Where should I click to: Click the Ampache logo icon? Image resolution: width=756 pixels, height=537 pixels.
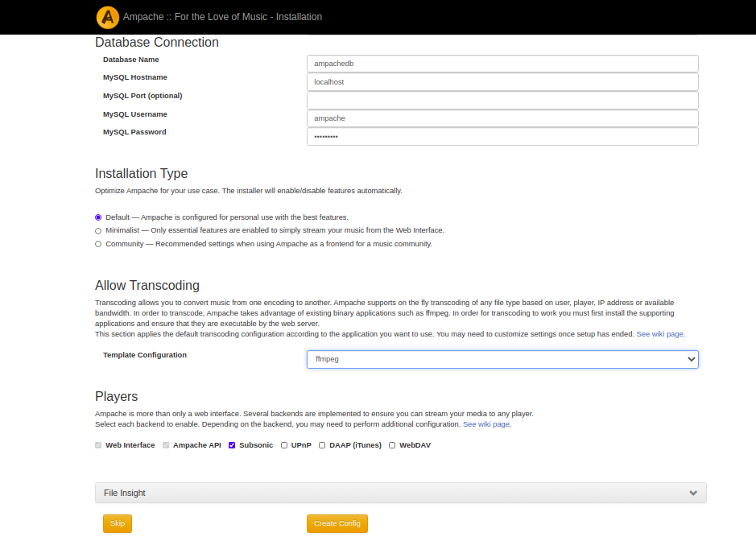(108, 18)
